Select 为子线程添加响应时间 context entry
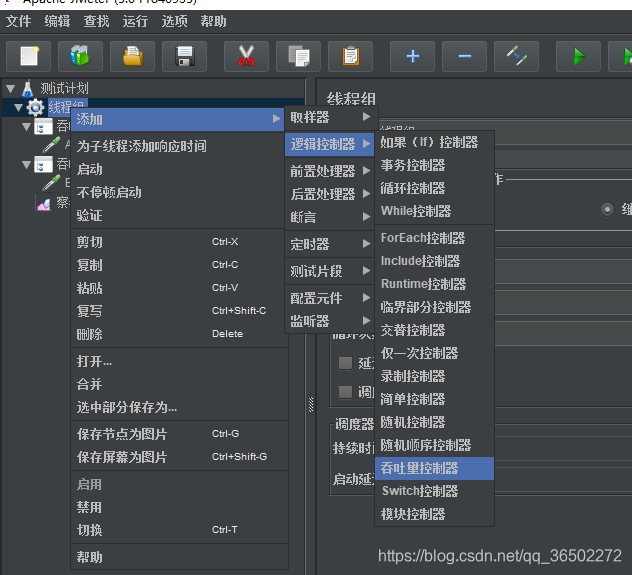 pyautogui.click(x=178, y=146)
